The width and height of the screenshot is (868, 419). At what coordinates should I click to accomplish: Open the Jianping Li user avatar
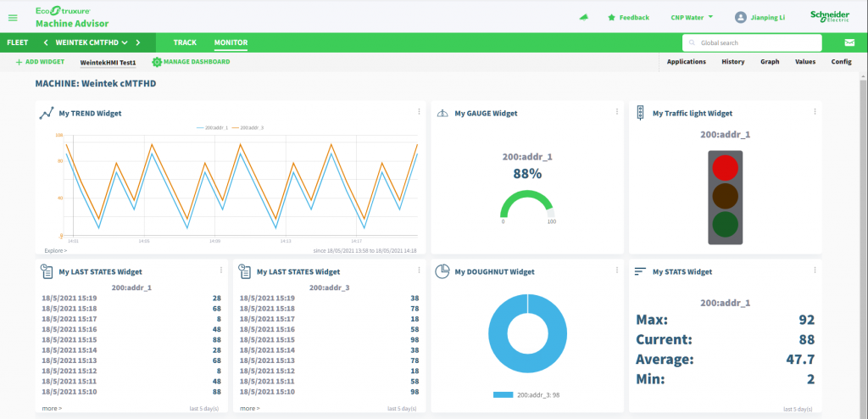[x=740, y=18]
